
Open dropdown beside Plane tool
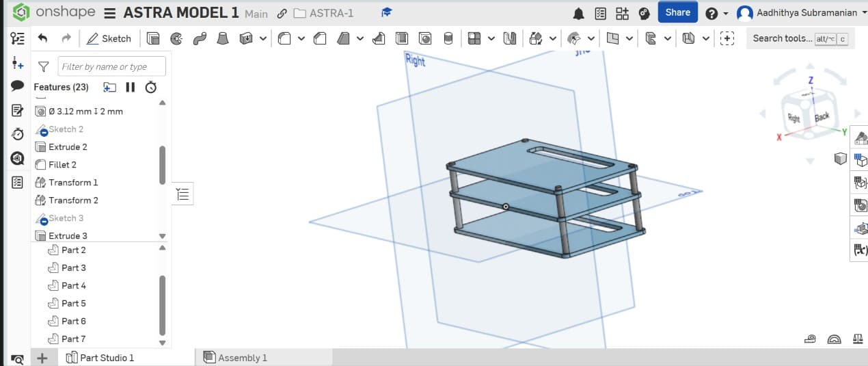click(x=629, y=38)
